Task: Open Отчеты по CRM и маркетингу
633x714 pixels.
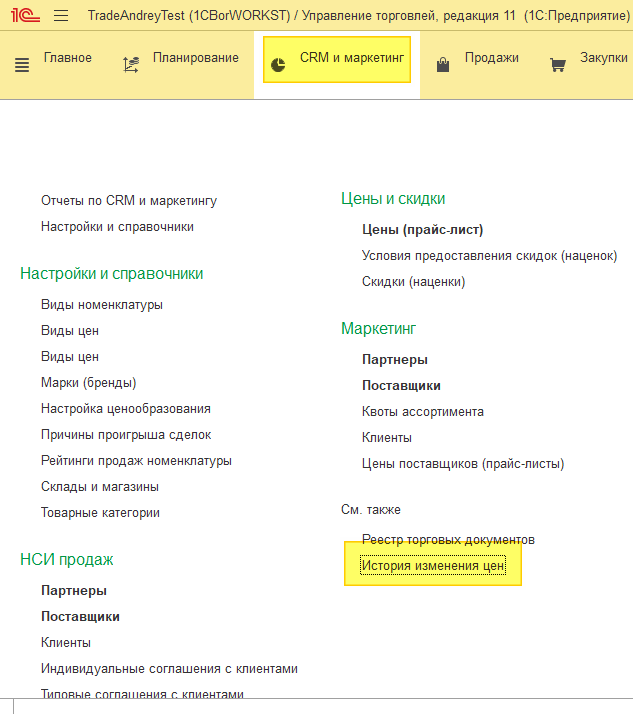Action: pos(129,201)
